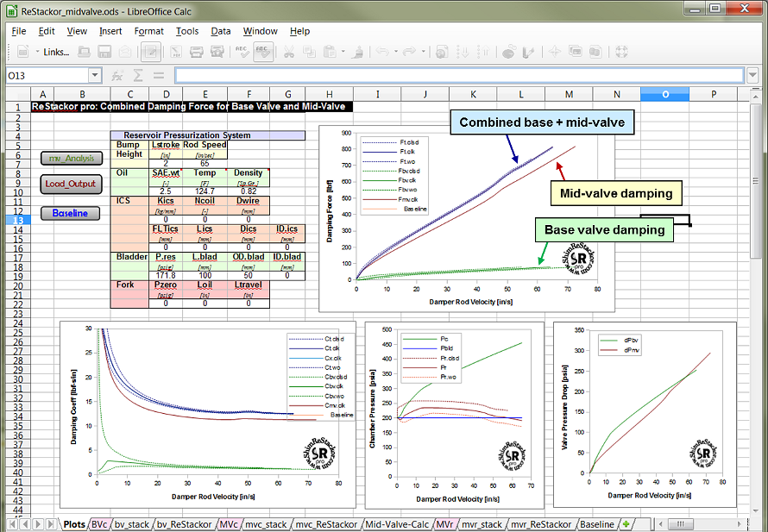The width and height of the screenshot is (768, 532).
Task: Click the Undo arrow icon
Action: 382,52
